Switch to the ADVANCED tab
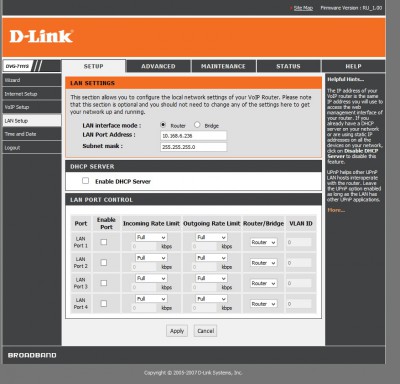Image resolution: width=400 pixels, height=384 pixels. pos(158,66)
